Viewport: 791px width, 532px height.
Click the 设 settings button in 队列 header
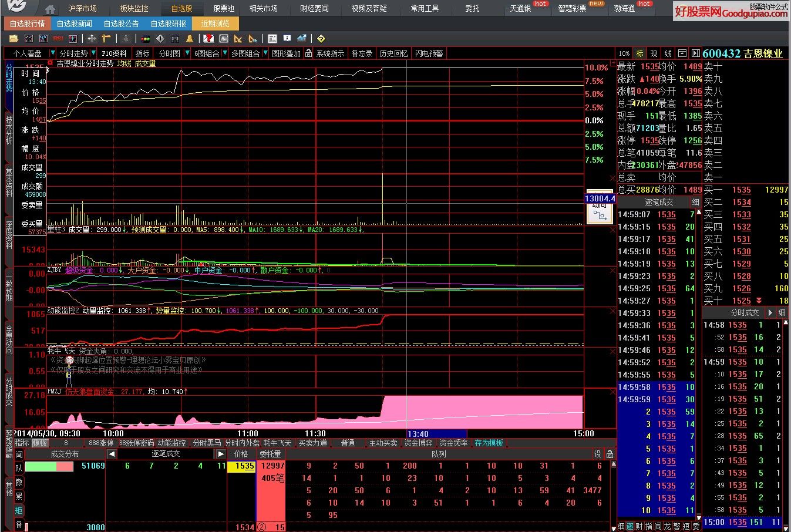click(x=598, y=454)
